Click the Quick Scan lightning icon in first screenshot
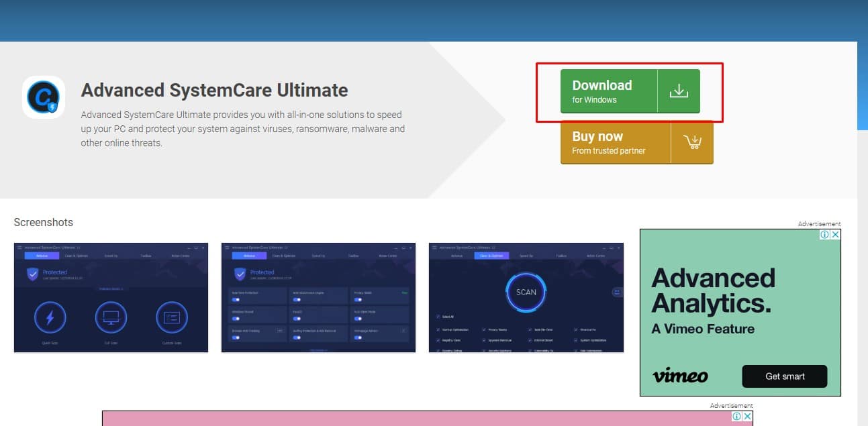868x426 pixels. (x=50, y=317)
